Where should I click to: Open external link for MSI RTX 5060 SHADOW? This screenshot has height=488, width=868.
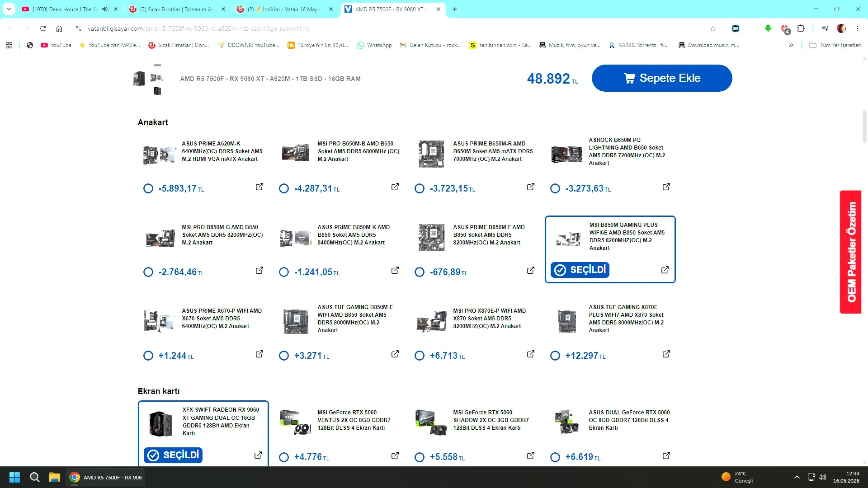[x=531, y=455]
